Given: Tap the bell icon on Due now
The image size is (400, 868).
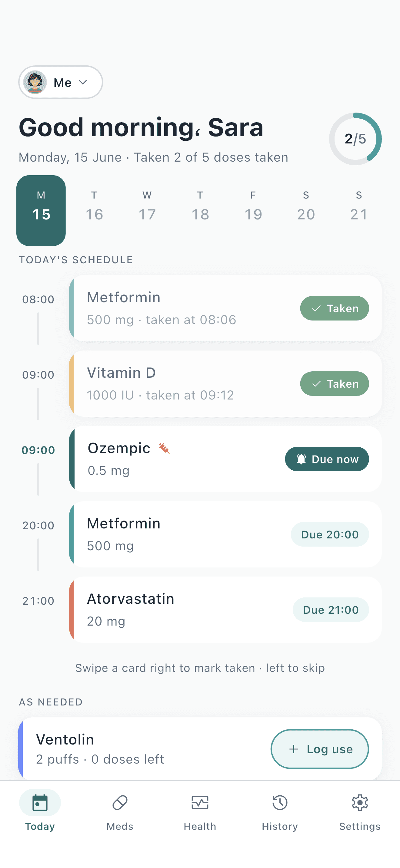Looking at the screenshot, I should coord(301,459).
